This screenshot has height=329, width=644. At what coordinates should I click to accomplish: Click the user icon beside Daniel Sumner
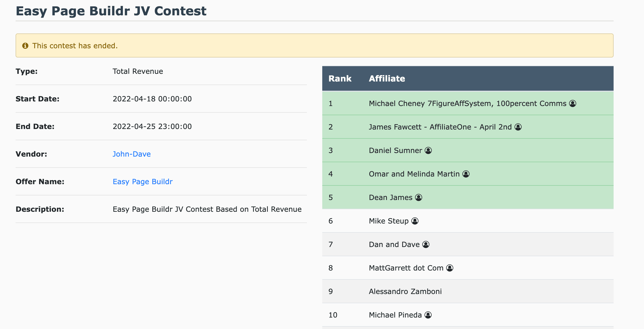(428, 150)
